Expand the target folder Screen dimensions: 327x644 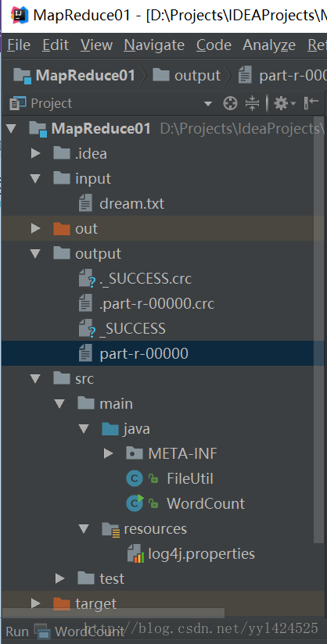pos(36,603)
